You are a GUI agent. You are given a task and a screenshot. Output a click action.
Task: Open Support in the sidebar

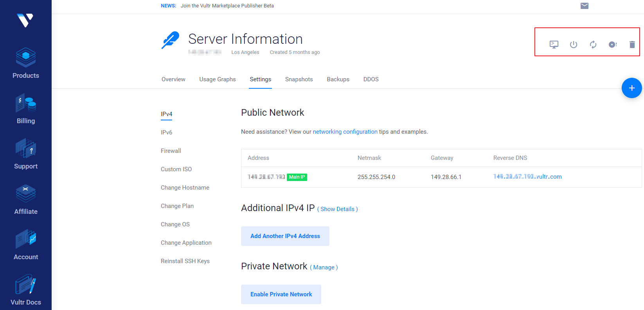26,154
